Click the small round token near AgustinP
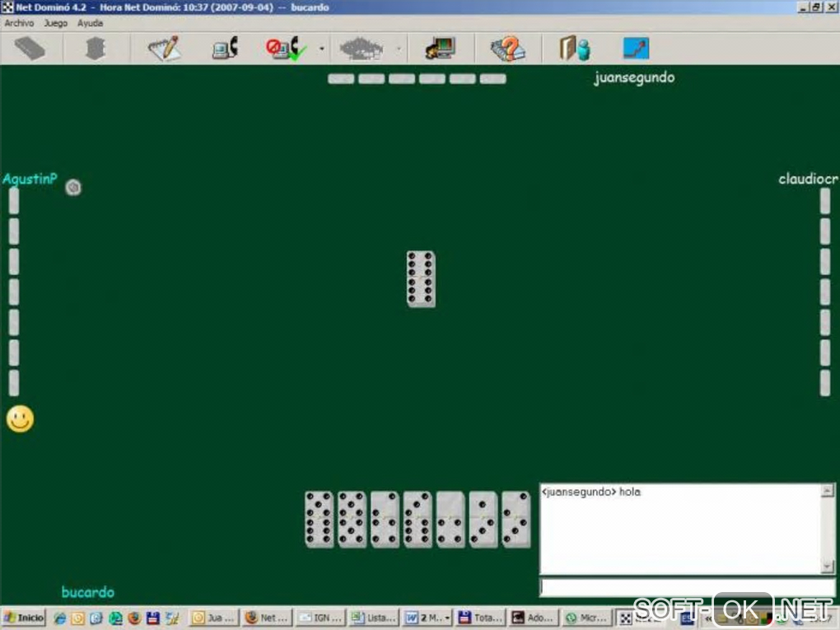 (73, 187)
